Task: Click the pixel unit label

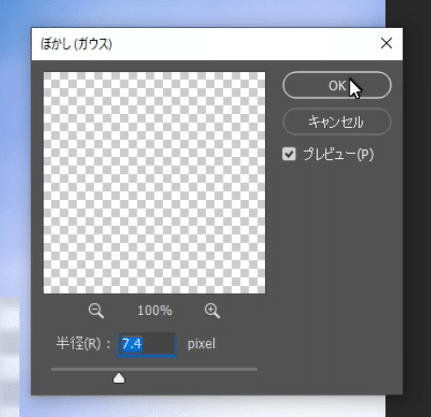Action: tap(201, 344)
